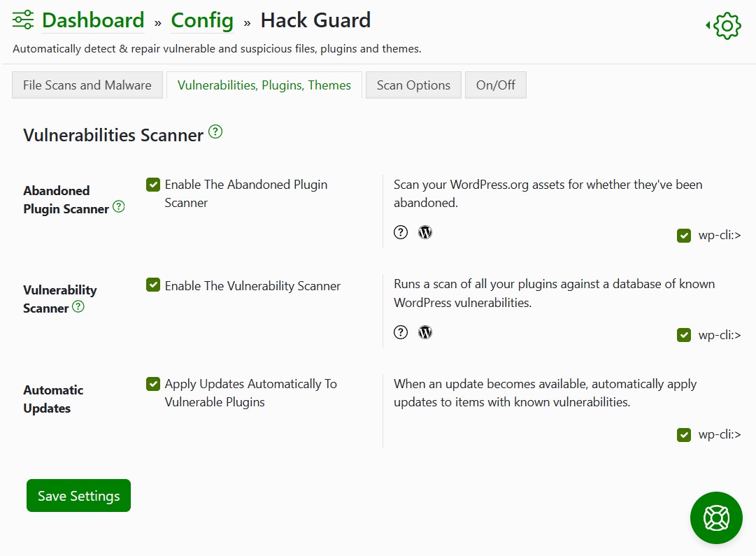Screen dimensions: 756x556
Task: Open question-mark info under Vulnerability Scanner description
Action: (x=401, y=332)
